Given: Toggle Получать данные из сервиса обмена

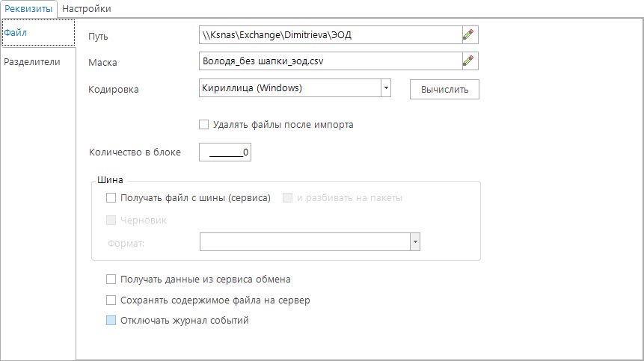Looking at the screenshot, I should coord(111,280).
